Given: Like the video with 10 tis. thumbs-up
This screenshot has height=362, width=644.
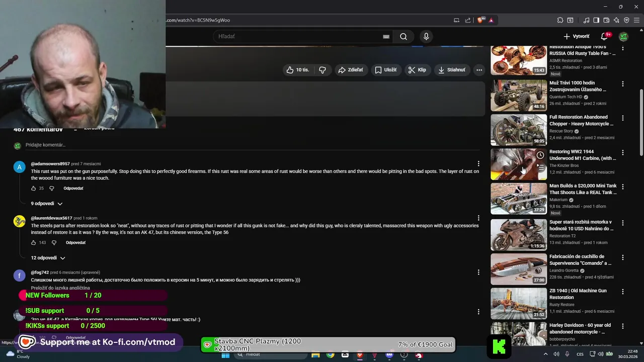Looking at the screenshot, I should pos(298,70).
